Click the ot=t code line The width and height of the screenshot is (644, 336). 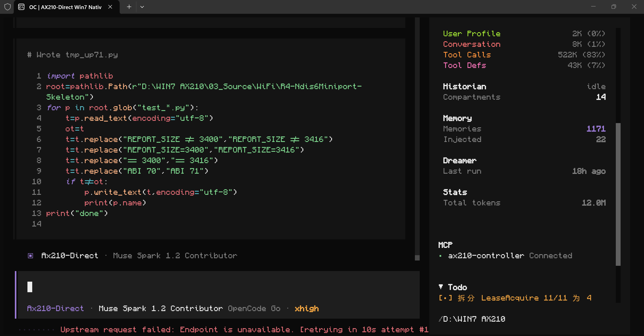click(x=75, y=129)
